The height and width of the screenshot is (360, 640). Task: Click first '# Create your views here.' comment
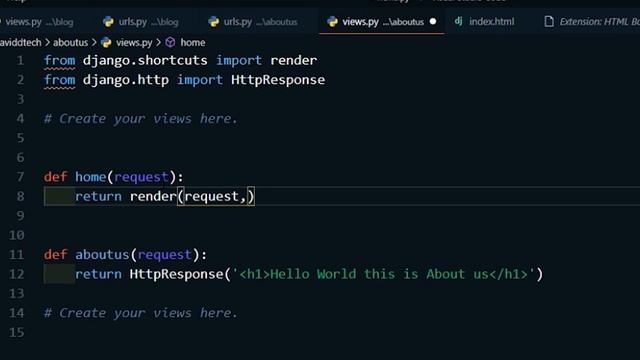tap(140, 119)
